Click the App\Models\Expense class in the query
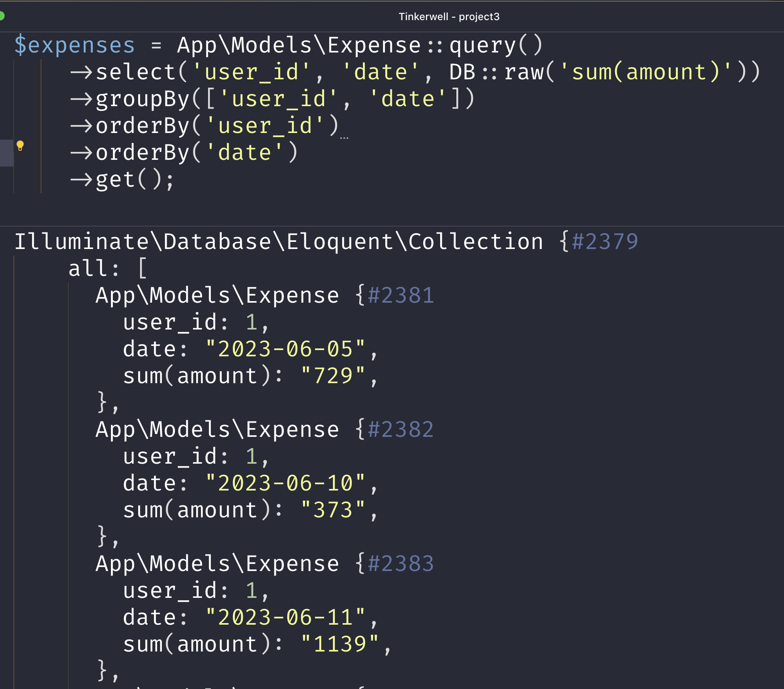The width and height of the screenshot is (784, 689). pos(299,45)
